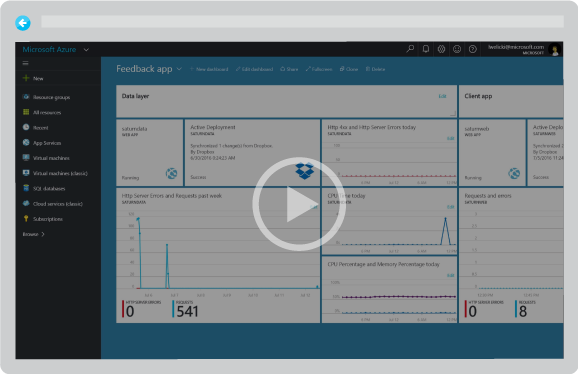Open Http 4xx and Http Server Errors today chart

[x=389, y=153]
